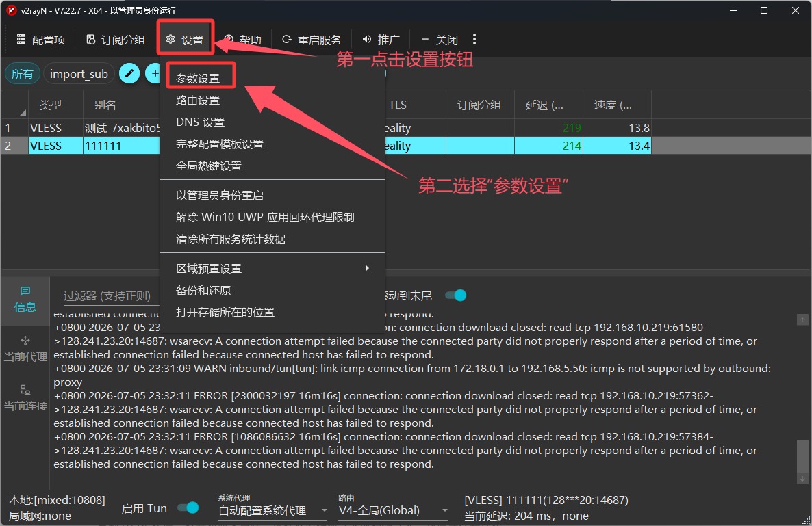This screenshot has width=812, height=526.
Task: Choose 备份和还原 from the menu
Action: pyautogui.click(x=203, y=290)
